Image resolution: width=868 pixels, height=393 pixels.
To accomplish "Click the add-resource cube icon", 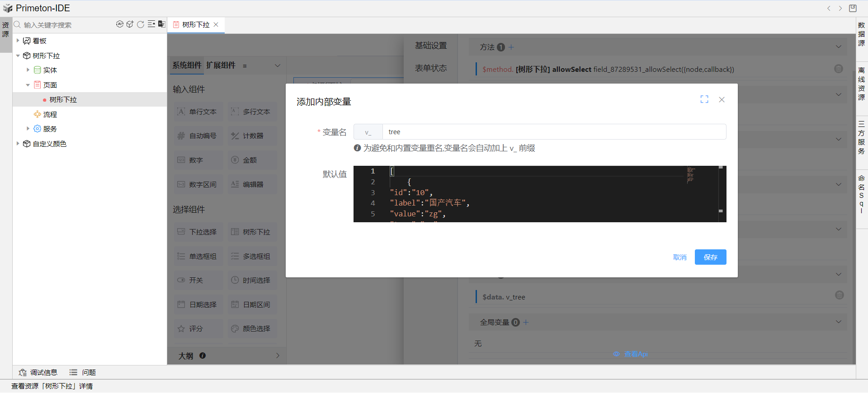I will pyautogui.click(x=130, y=24).
